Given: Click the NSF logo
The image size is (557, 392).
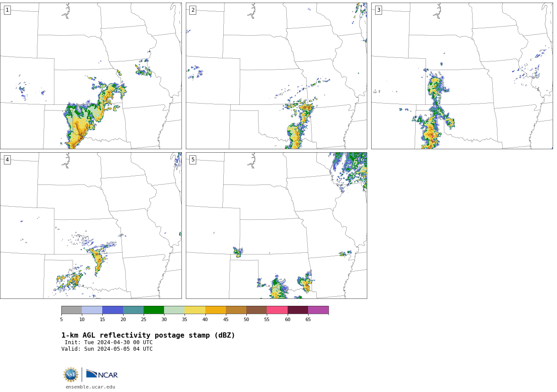Looking at the screenshot, I should (x=71, y=375).
